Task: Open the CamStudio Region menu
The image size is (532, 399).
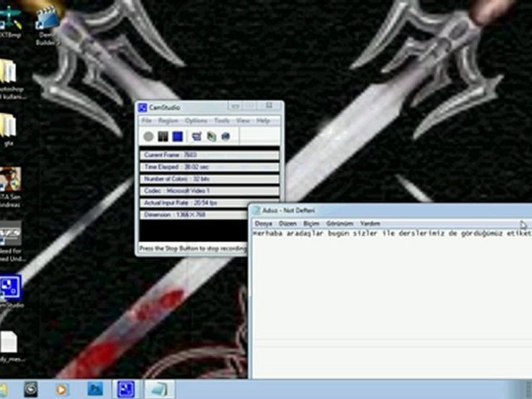Action: 168,121
